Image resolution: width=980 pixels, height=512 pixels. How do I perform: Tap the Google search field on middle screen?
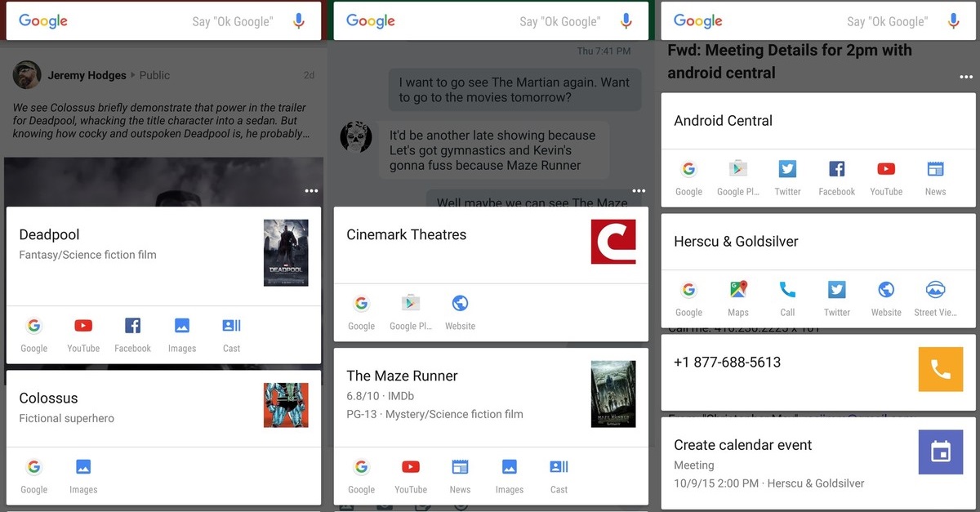pos(491,21)
